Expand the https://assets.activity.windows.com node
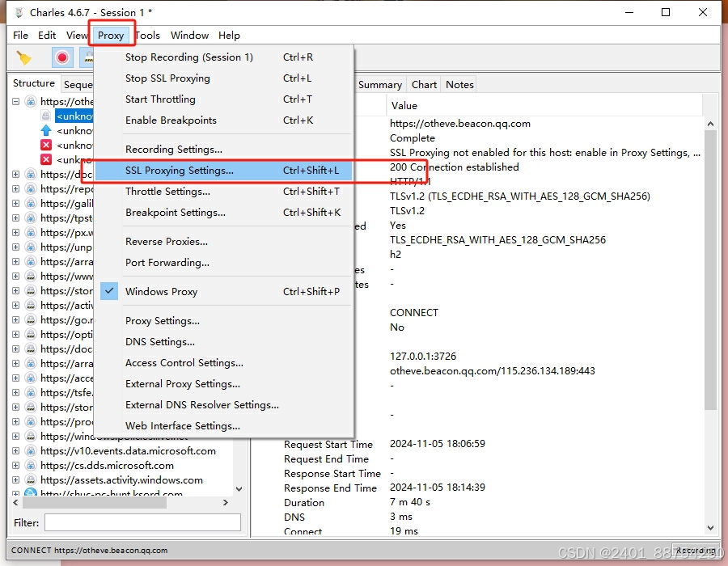The image size is (728, 566). click(x=16, y=479)
